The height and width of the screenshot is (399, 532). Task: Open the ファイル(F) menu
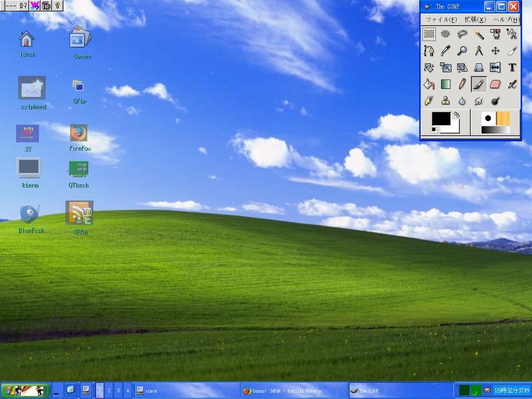point(438,19)
